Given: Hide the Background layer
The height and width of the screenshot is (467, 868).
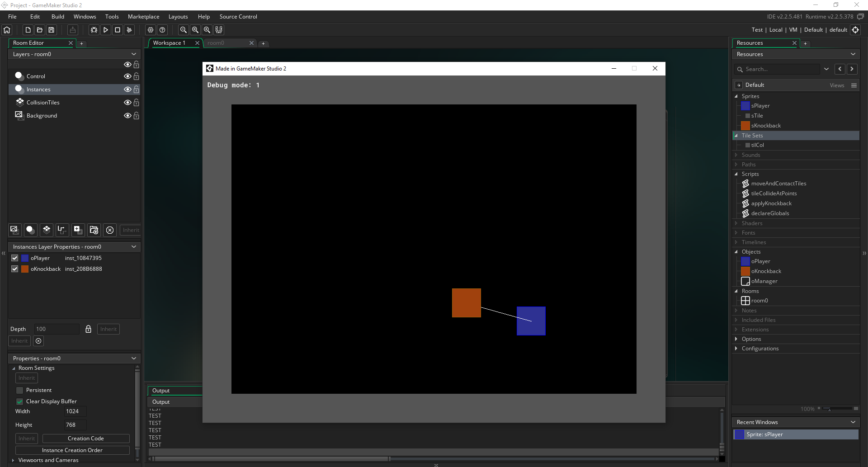Looking at the screenshot, I should click(127, 116).
